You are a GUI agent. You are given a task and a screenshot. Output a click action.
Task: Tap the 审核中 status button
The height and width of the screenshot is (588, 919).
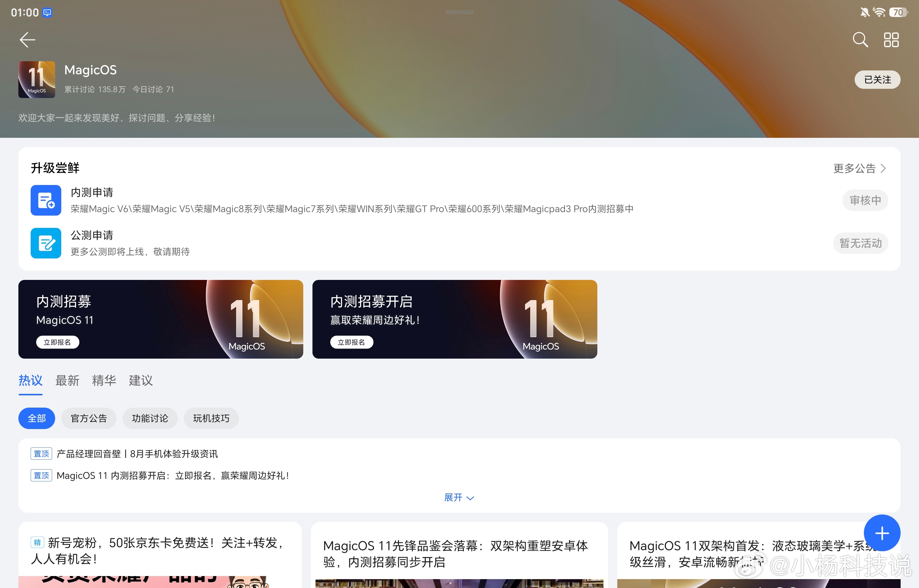(x=865, y=200)
